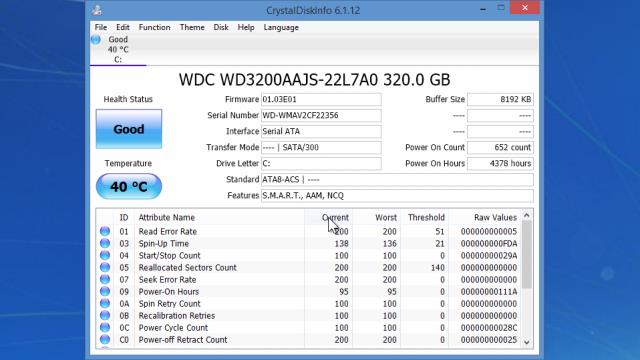Select the Power-off Retract Count row text
Image resolution: width=640 pixels, height=360 pixels.
182,340
